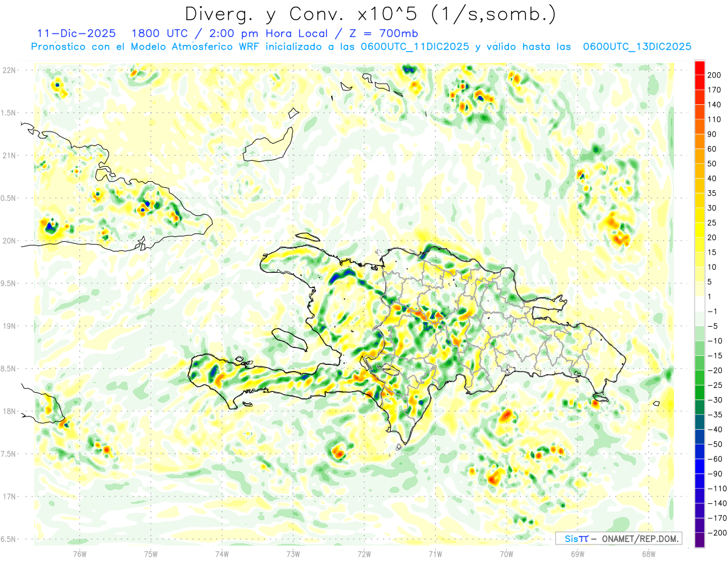Click the positive "50" colorbar value
The height and width of the screenshot is (562, 728).
coord(713,164)
